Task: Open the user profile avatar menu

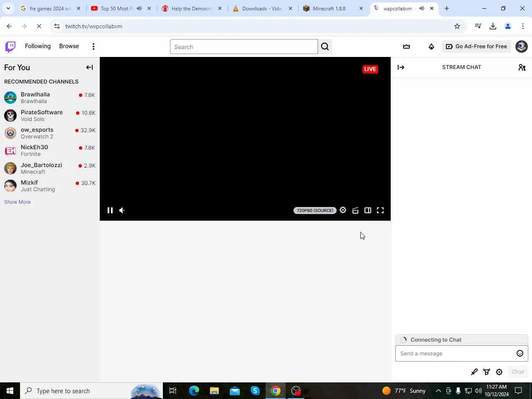Action: click(x=522, y=47)
